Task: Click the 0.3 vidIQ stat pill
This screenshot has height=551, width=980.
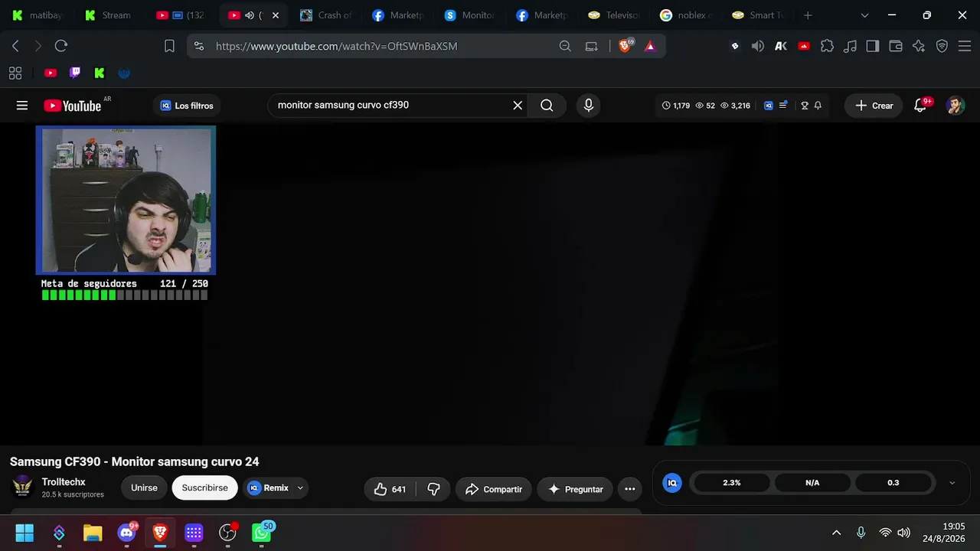Action: coord(893,483)
